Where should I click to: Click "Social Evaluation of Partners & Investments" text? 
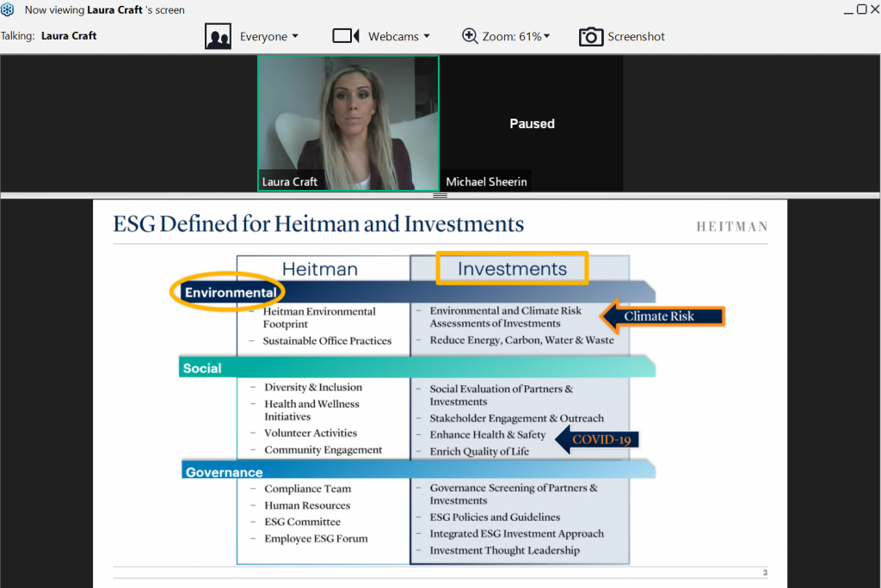coord(502,395)
